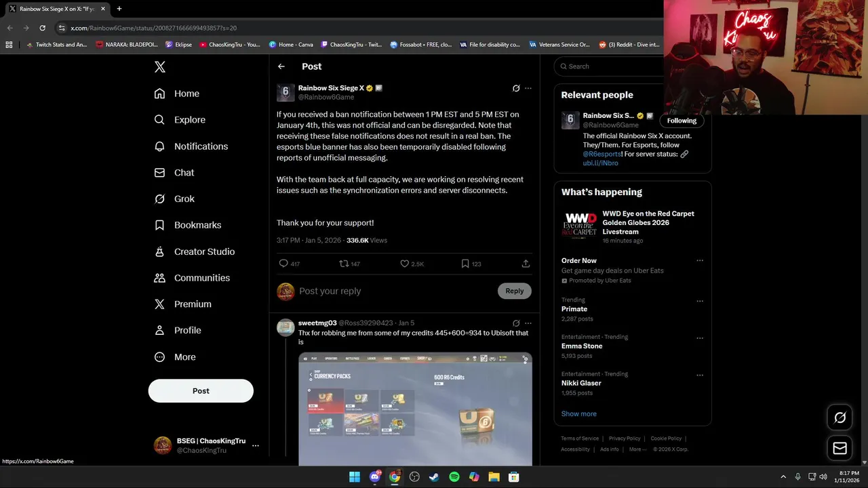Open Notifications in sidebar
The width and height of the screenshot is (868, 488).
(191, 146)
